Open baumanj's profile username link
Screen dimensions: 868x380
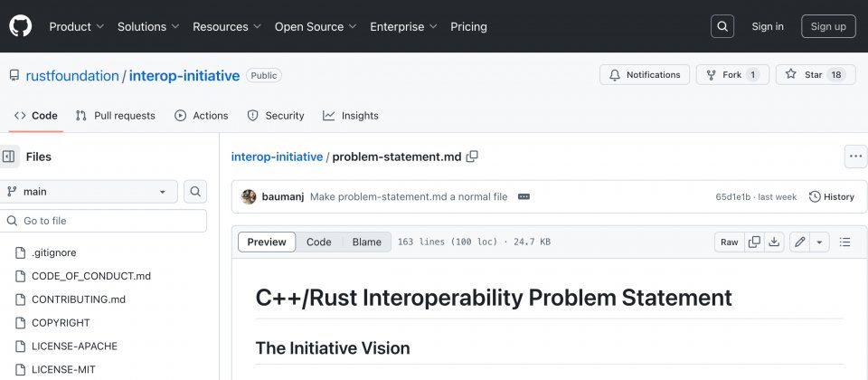click(x=283, y=196)
